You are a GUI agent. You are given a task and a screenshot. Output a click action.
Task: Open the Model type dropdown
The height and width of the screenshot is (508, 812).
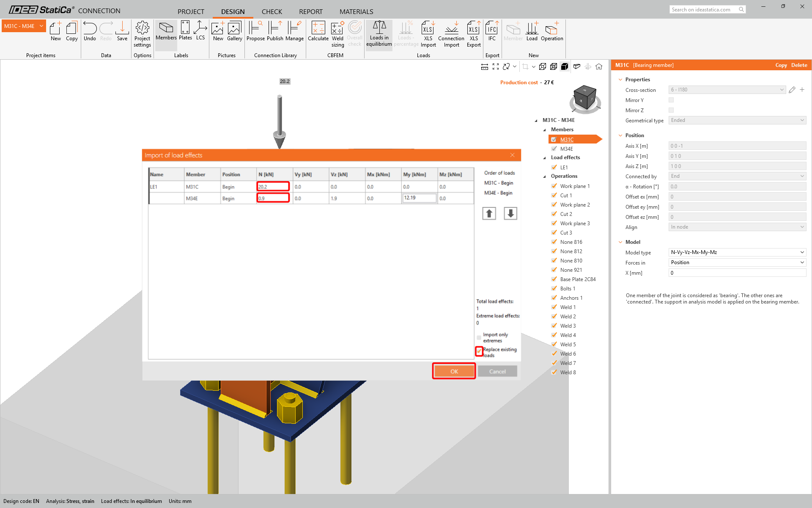pos(737,252)
